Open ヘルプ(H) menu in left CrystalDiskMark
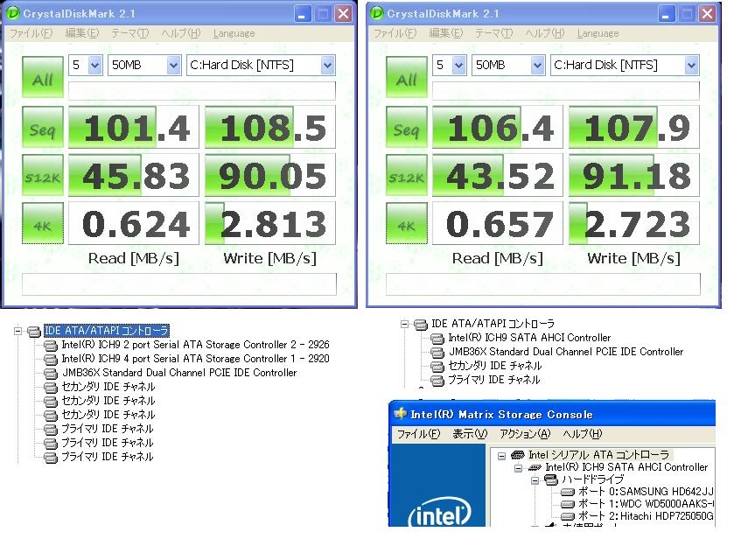This screenshot has height=560, width=755. 180,33
